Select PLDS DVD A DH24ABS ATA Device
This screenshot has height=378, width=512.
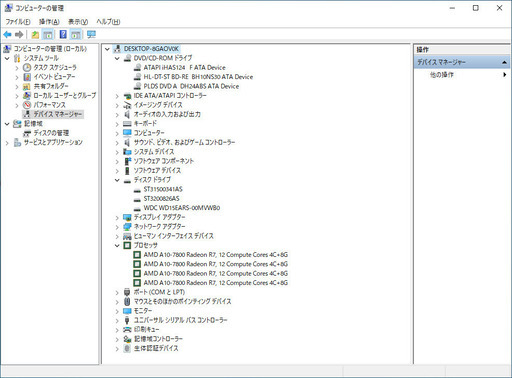191,86
